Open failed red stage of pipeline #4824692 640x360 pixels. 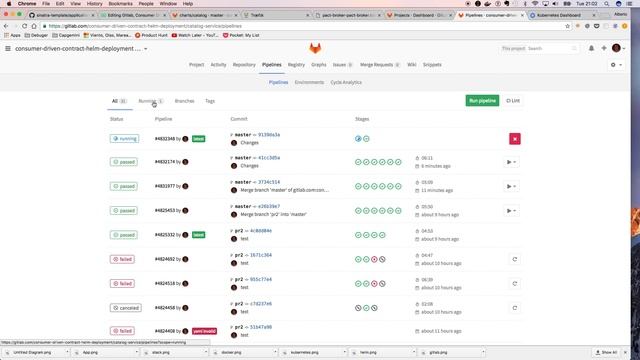pyautogui.click(x=374, y=259)
